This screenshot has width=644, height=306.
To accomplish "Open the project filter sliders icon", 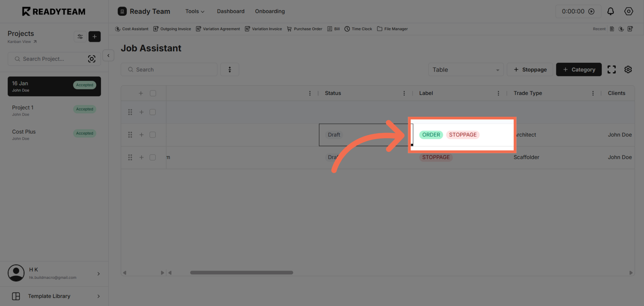I will (x=80, y=37).
